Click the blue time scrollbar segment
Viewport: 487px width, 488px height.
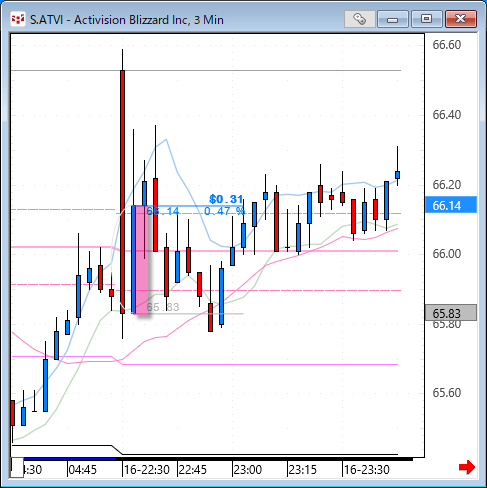point(70,459)
